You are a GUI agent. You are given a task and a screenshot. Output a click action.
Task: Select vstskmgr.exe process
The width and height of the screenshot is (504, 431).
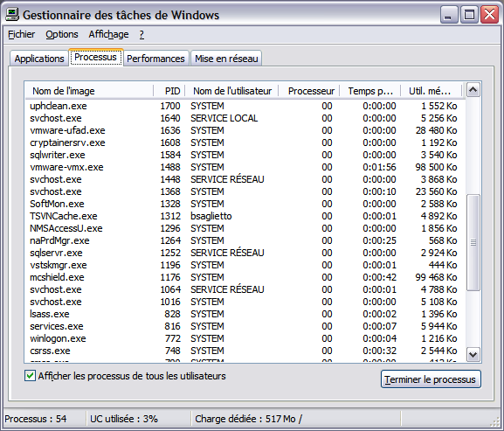[x=245, y=265]
